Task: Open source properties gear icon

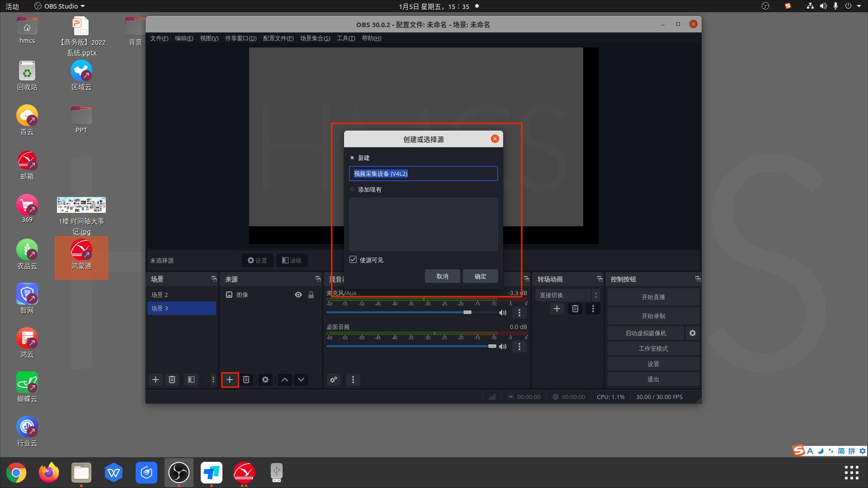Action: 265,380
